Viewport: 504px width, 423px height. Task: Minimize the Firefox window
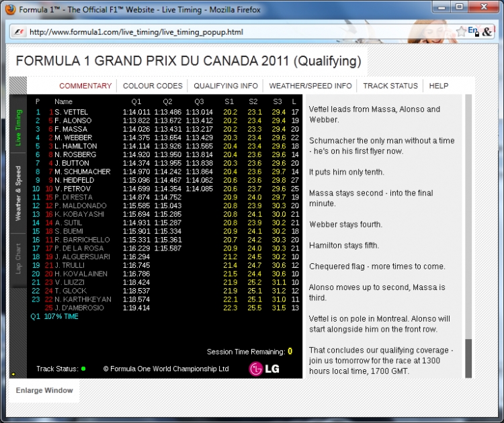click(x=442, y=7)
